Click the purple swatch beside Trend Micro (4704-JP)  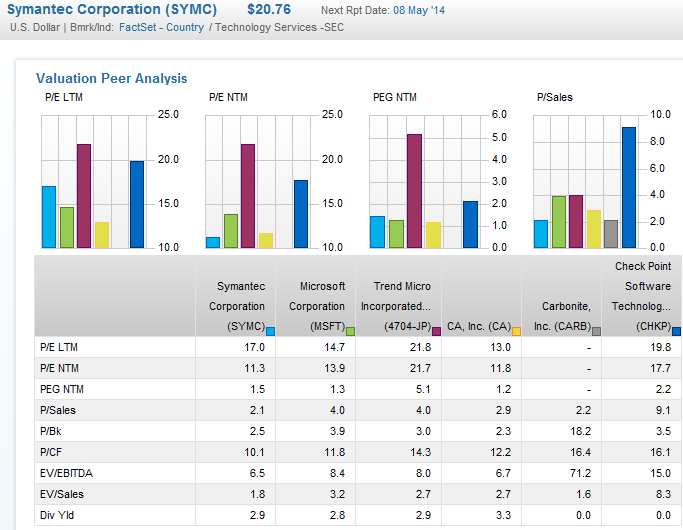coord(436,331)
